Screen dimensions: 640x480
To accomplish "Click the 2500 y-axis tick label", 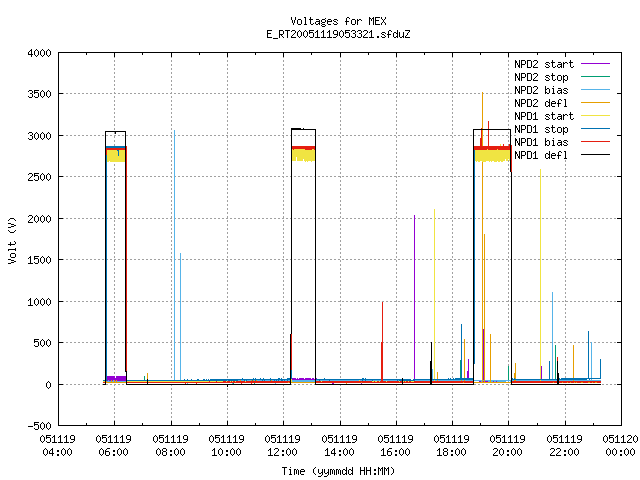I will [40, 177].
